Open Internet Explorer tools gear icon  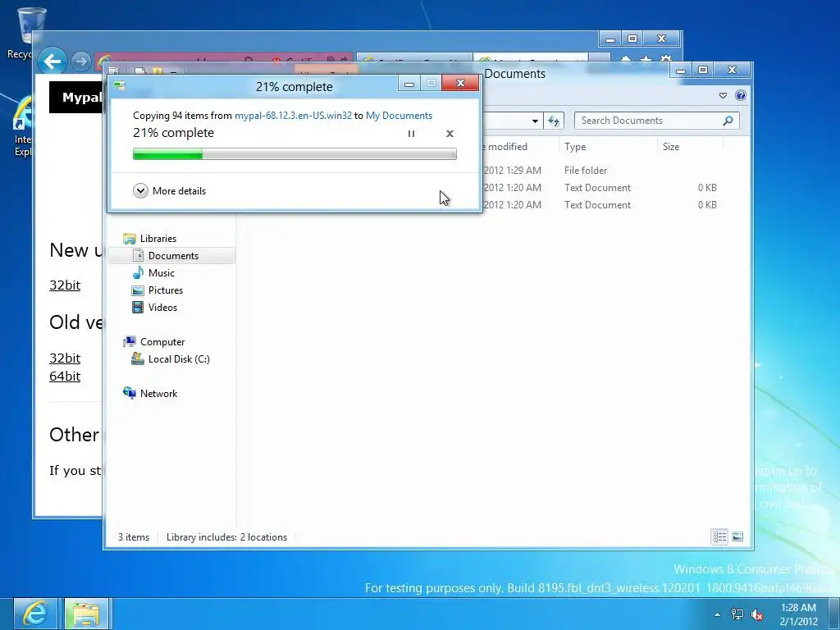point(666,60)
